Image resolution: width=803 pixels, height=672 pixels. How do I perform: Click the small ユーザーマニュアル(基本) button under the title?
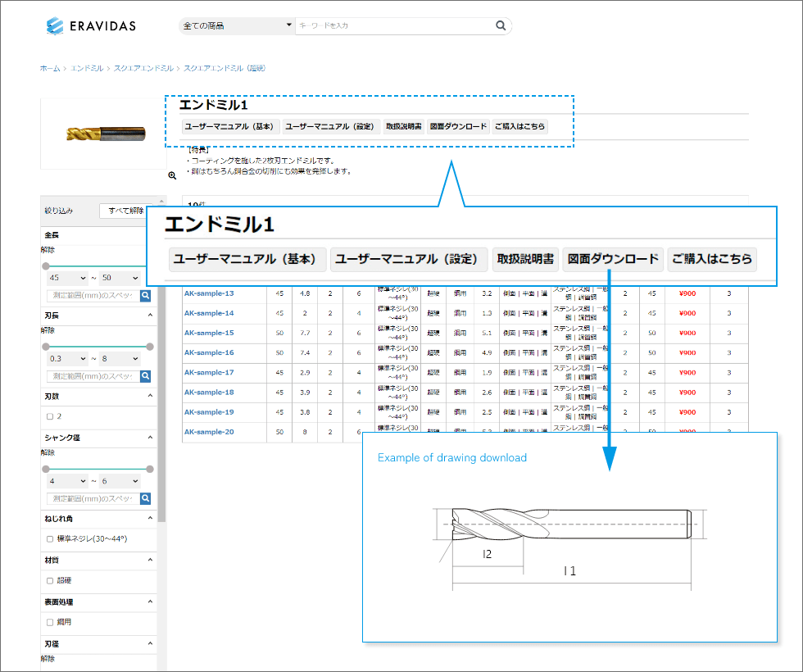[x=230, y=126]
